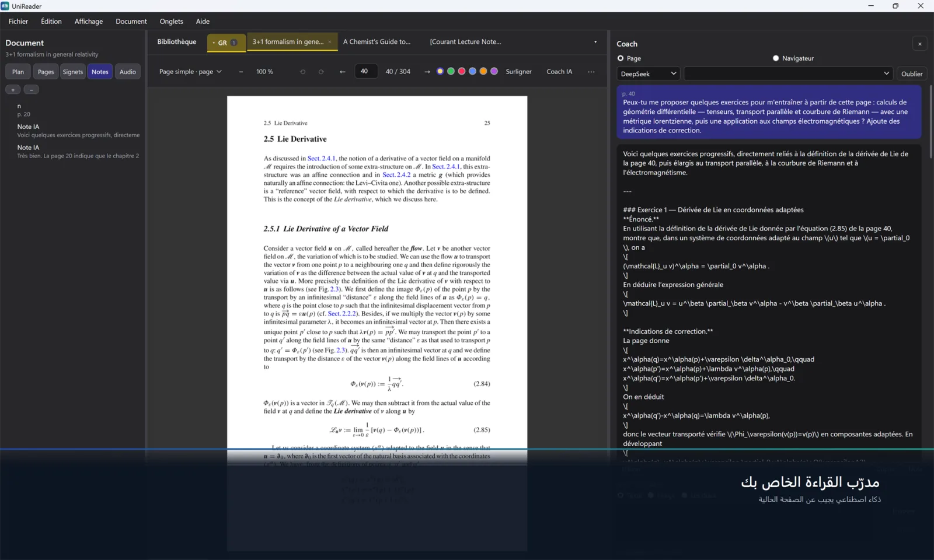
Task: Open the Fichier menu
Action: (x=18, y=22)
